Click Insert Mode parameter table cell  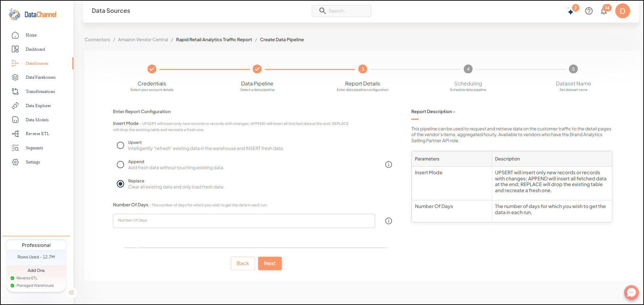tap(452, 183)
